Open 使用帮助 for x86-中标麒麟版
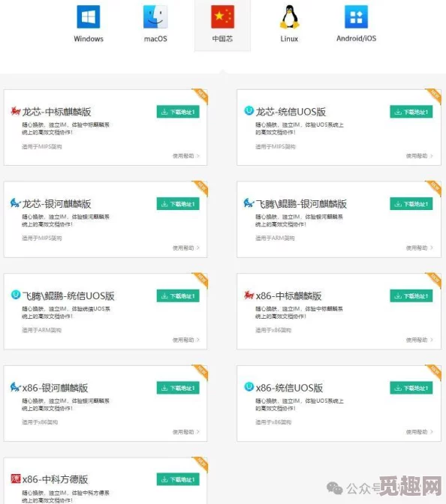 point(419,340)
